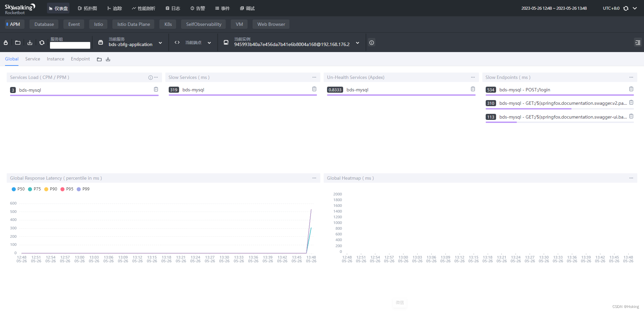This screenshot has width=644, height=312.
Task: Click the 服务组 service group input field
Action: tap(70, 45)
